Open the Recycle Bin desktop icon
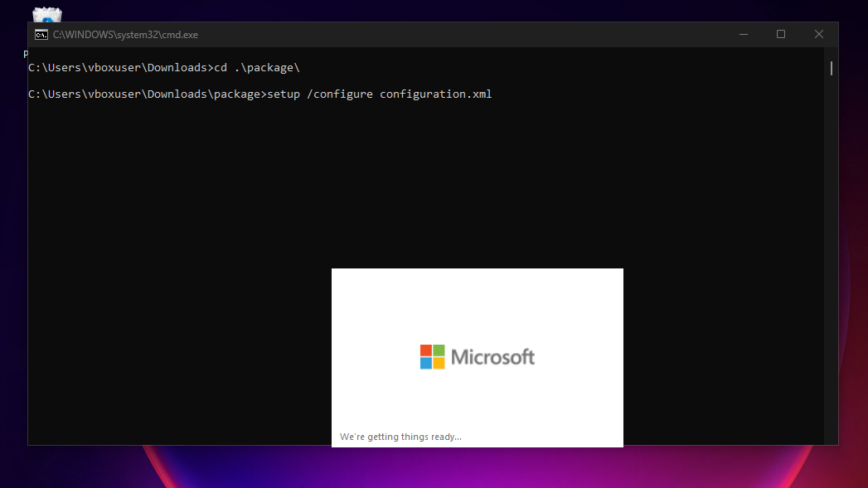Viewport: 868px width, 488px height. pos(47,14)
